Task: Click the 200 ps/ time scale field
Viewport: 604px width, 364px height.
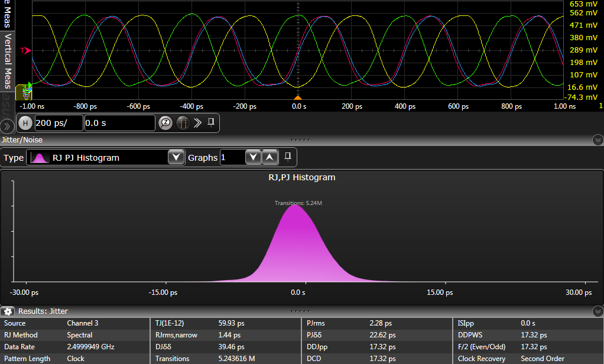Action: (x=58, y=123)
